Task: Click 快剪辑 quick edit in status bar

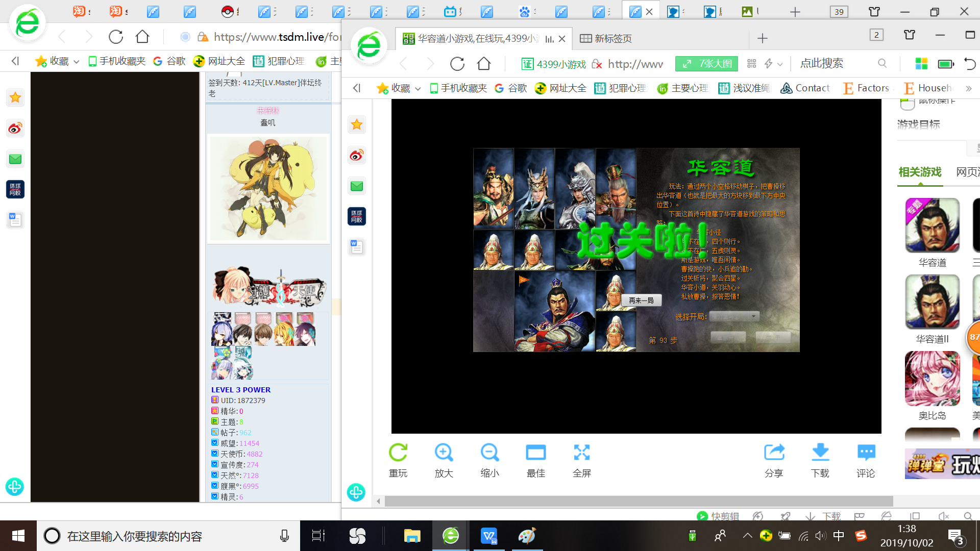Action: pos(718,516)
